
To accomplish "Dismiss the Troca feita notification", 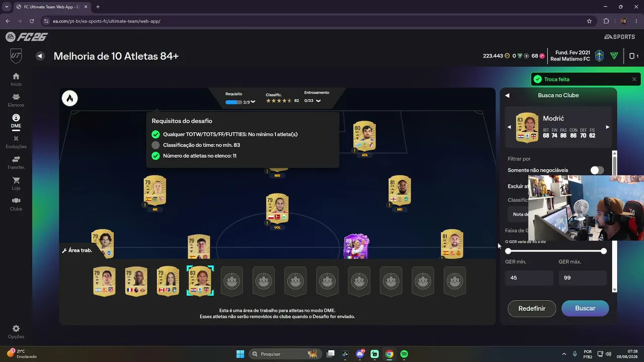I will [x=634, y=79].
